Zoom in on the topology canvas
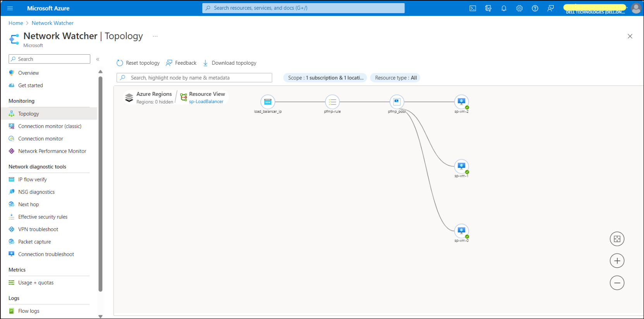The width and height of the screenshot is (644, 319). point(617,261)
